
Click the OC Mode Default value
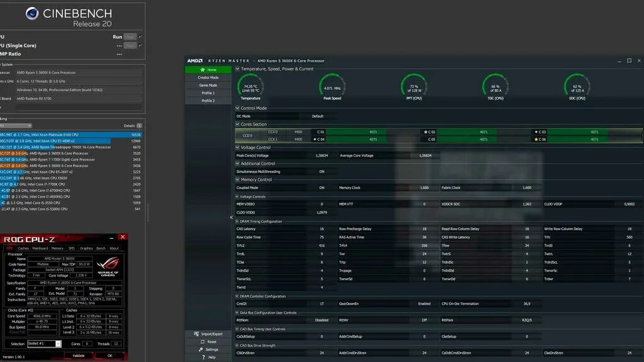click(x=318, y=116)
